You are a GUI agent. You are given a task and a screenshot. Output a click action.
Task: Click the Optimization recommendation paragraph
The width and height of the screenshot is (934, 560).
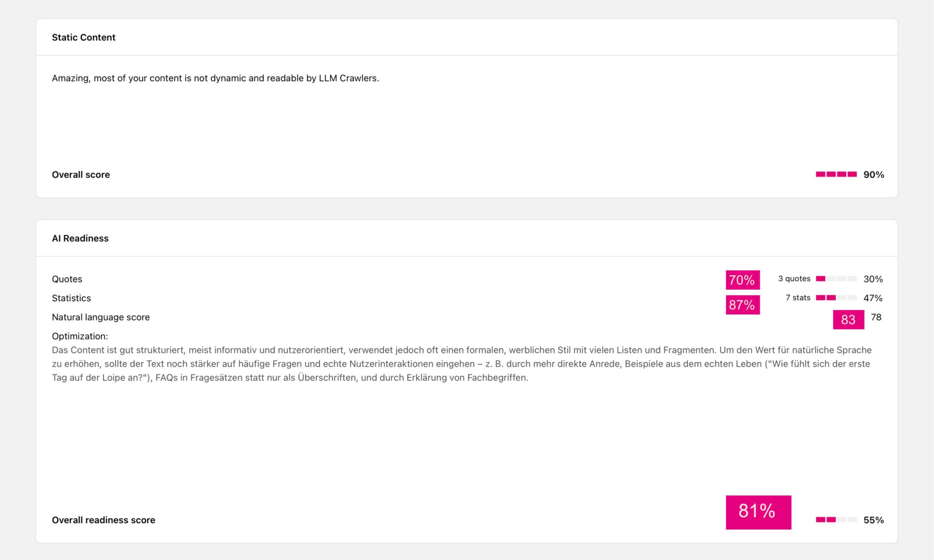461,364
